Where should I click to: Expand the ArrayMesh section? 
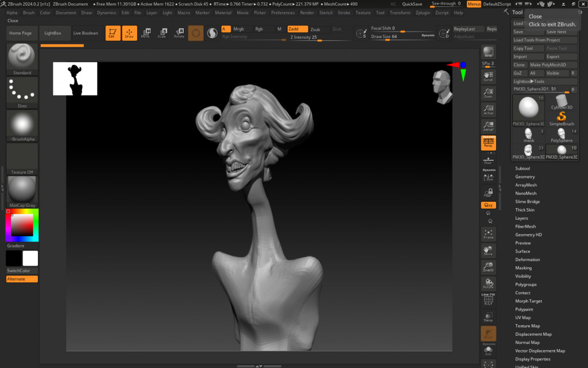coord(526,185)
